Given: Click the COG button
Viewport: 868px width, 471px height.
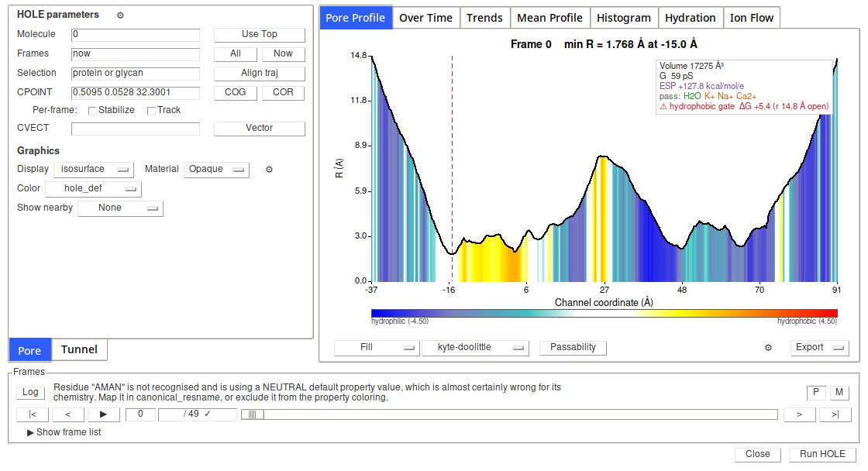Looking at the screenshot, I should coord(236,92).
